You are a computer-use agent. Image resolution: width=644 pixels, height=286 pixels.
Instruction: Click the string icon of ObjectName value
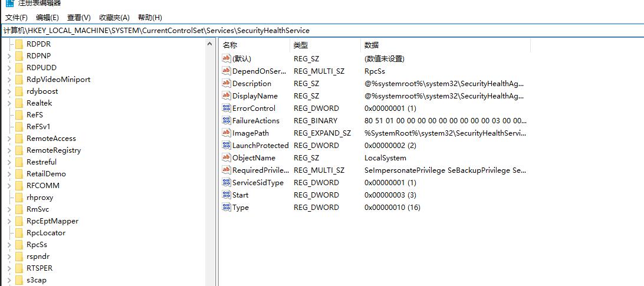click(226, 158)
